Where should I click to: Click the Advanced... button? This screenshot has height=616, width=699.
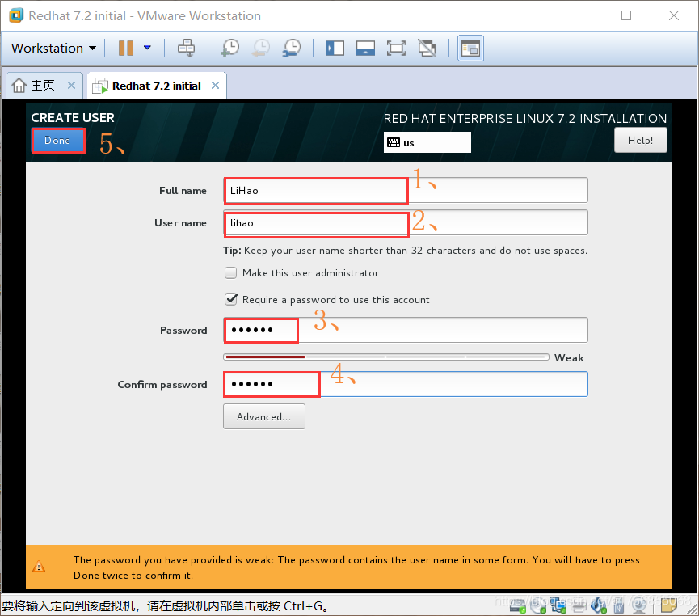(264, 416)
